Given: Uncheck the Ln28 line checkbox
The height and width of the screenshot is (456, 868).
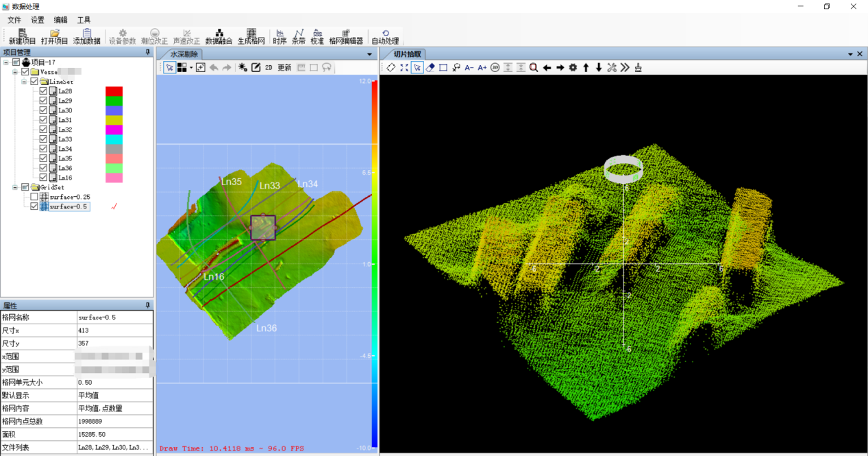Looking at the screenshot, I should click(x=43, y=91).
